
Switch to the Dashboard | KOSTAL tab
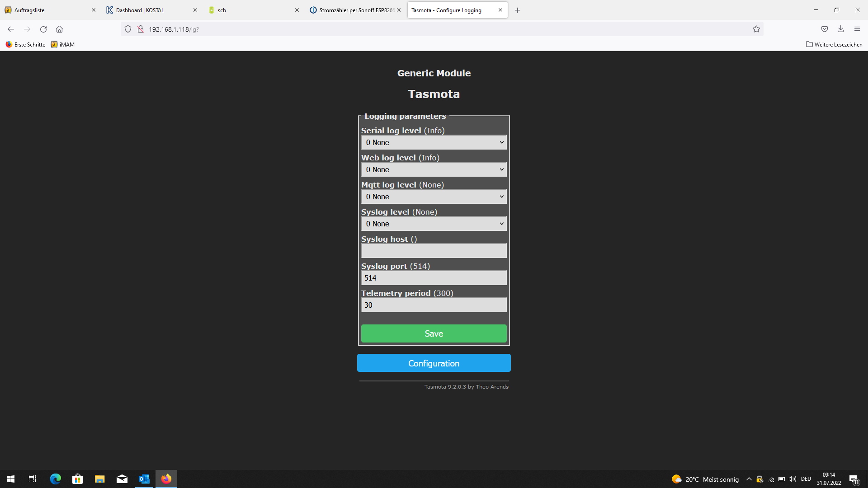[x=152, y=10]
